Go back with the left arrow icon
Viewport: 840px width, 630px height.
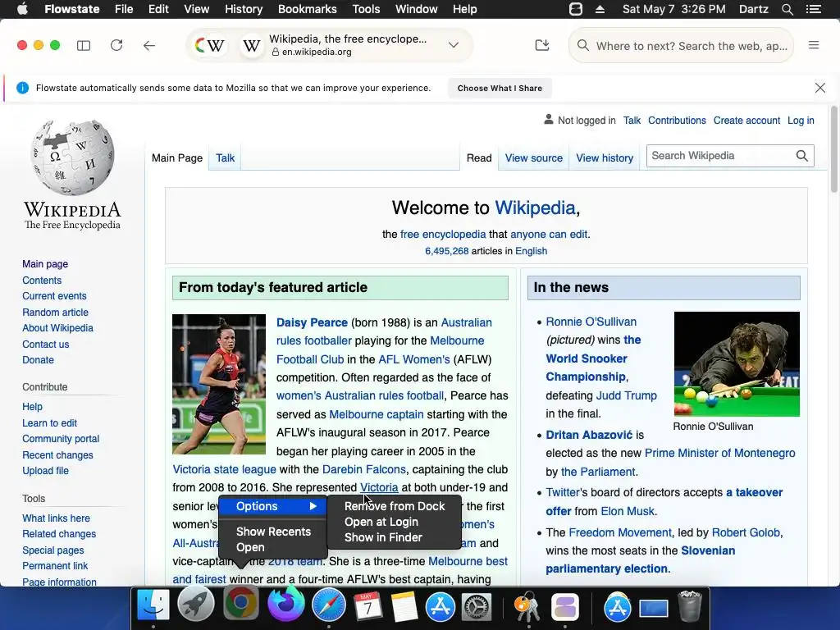point(149,46)
